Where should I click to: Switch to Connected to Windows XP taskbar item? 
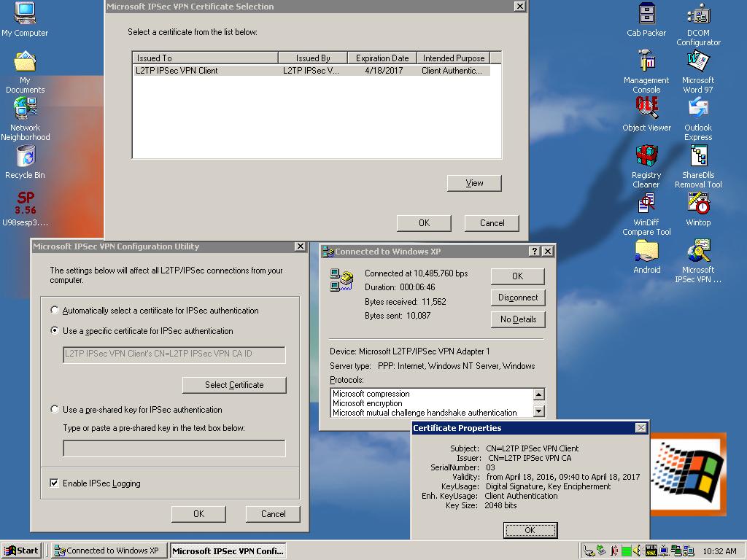coord(108,551)
